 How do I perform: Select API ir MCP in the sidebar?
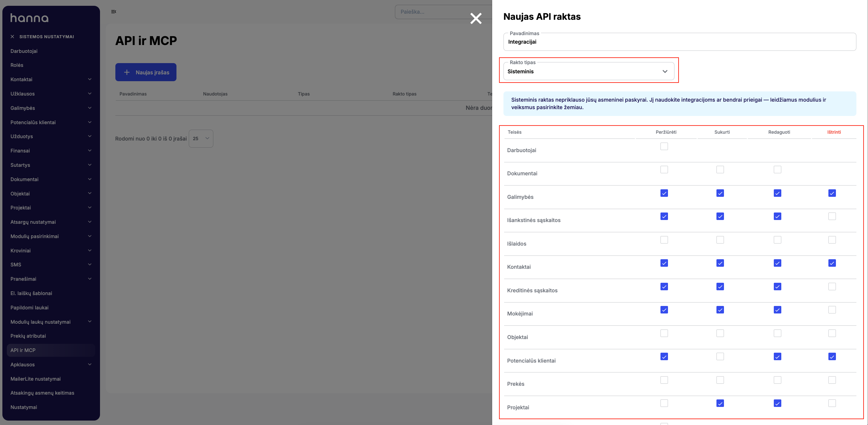[x=51, y=350]
